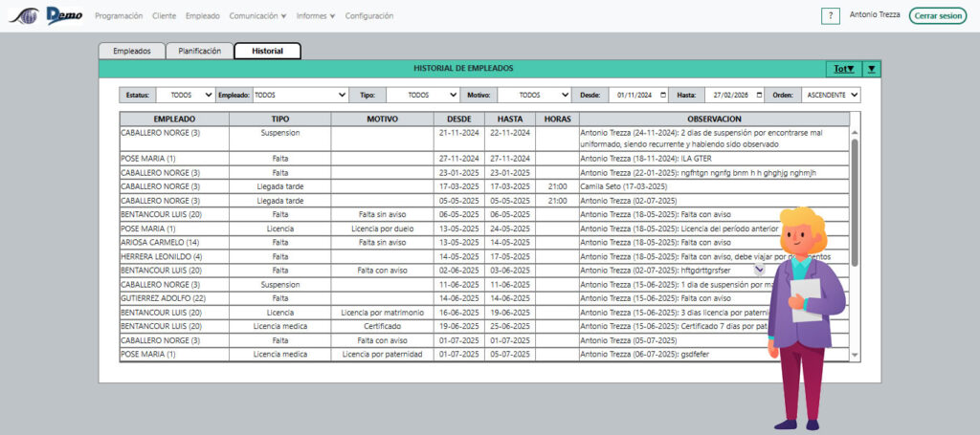Open the Informes menu
980x435 pixels.
click(x=316, y=16)
